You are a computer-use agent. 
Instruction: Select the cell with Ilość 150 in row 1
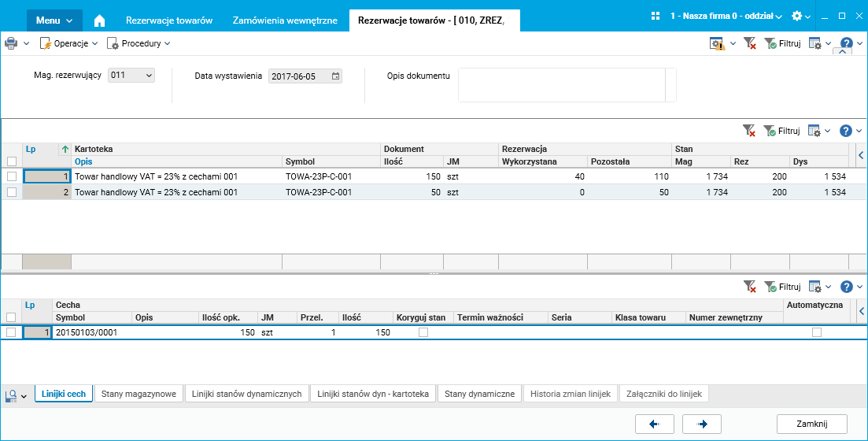412,176
